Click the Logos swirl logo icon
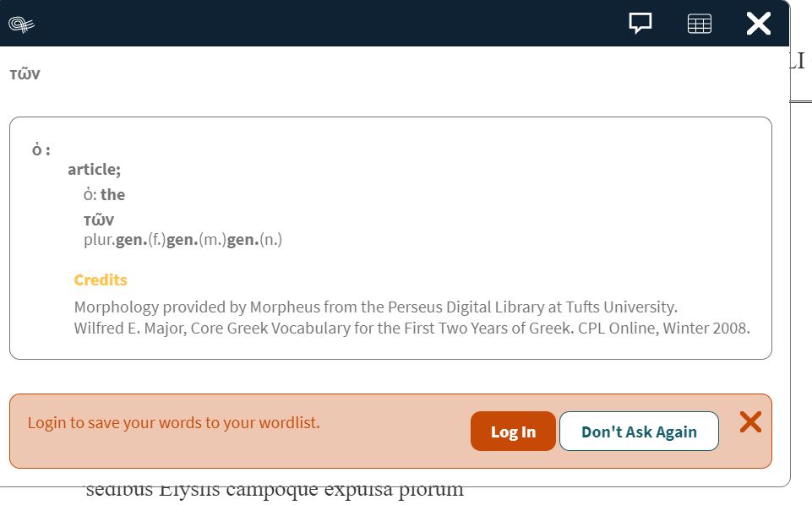Image resolution: width=812 pixels, height=505 pixels. coord(22,24)
